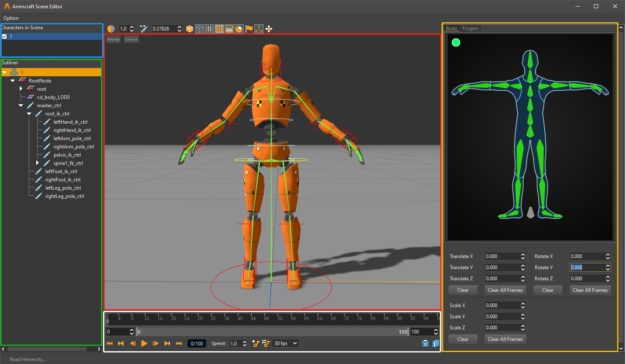Open the 30 fps frame rate dropdown
The image size is (625, 364).
285,343
